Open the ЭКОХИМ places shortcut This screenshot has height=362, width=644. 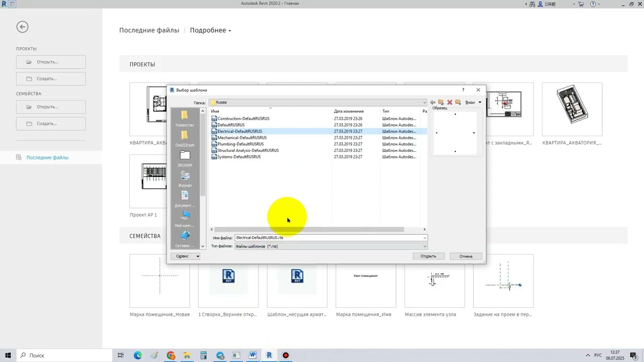point(185,159)
